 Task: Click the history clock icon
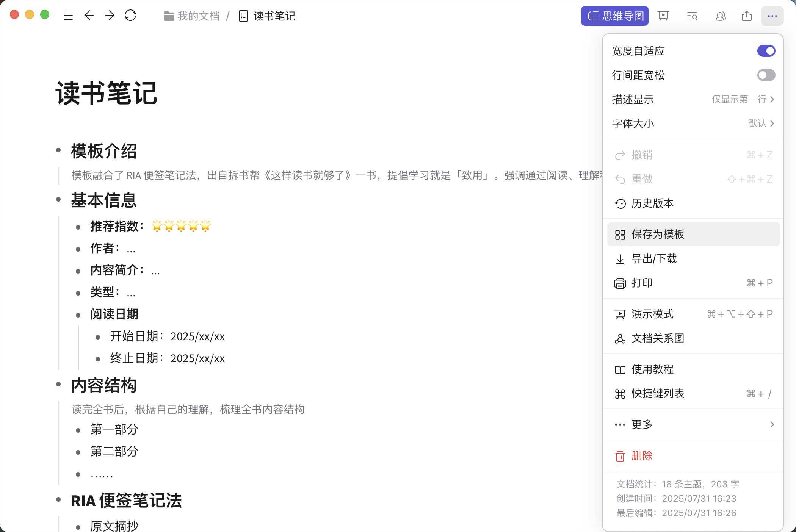(620, 204)
